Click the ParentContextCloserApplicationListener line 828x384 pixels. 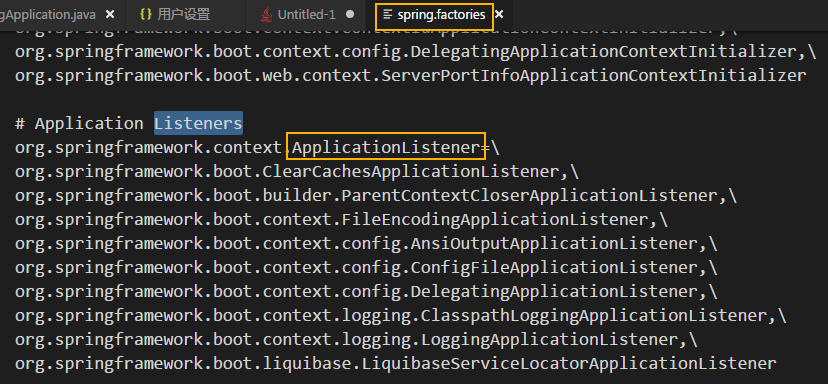coord(376,196)
